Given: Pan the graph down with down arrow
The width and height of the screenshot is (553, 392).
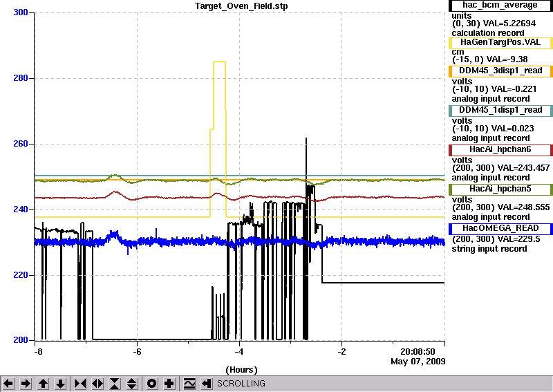Looking at the screenshot, I should pyautogui.click(x=60, y=384).
